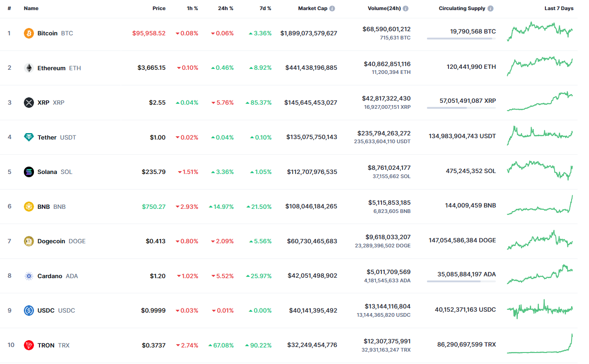Sort by the # rank column header

[9, 9]
